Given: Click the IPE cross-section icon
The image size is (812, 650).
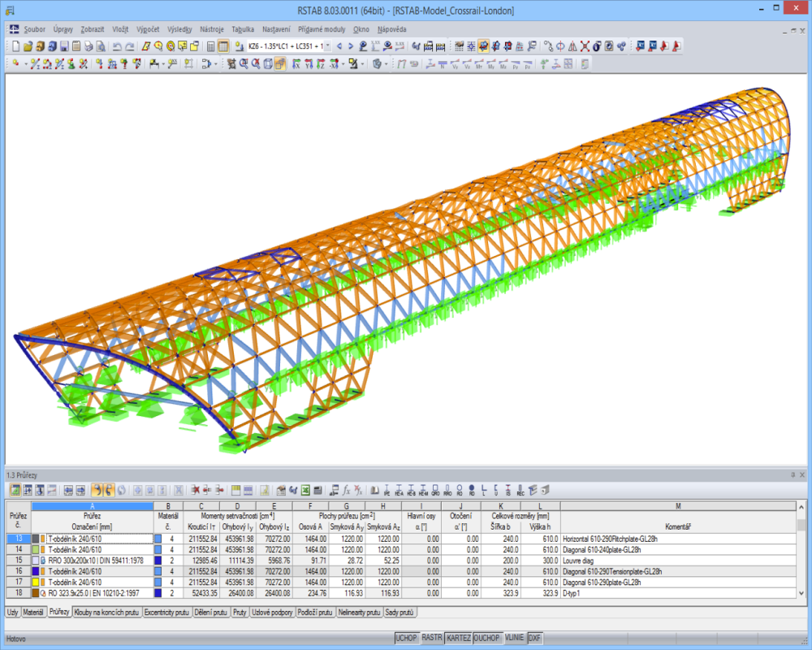Looking at the screenshot, I should pos(387,490).
